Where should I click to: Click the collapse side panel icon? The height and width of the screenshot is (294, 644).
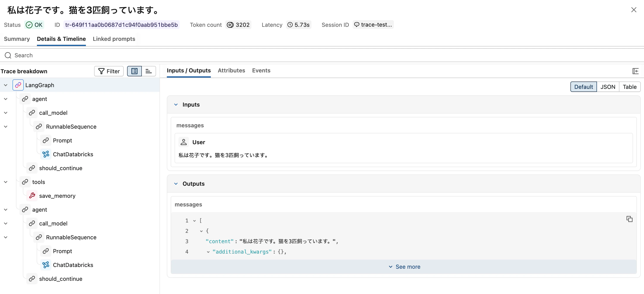click(635, 71)
